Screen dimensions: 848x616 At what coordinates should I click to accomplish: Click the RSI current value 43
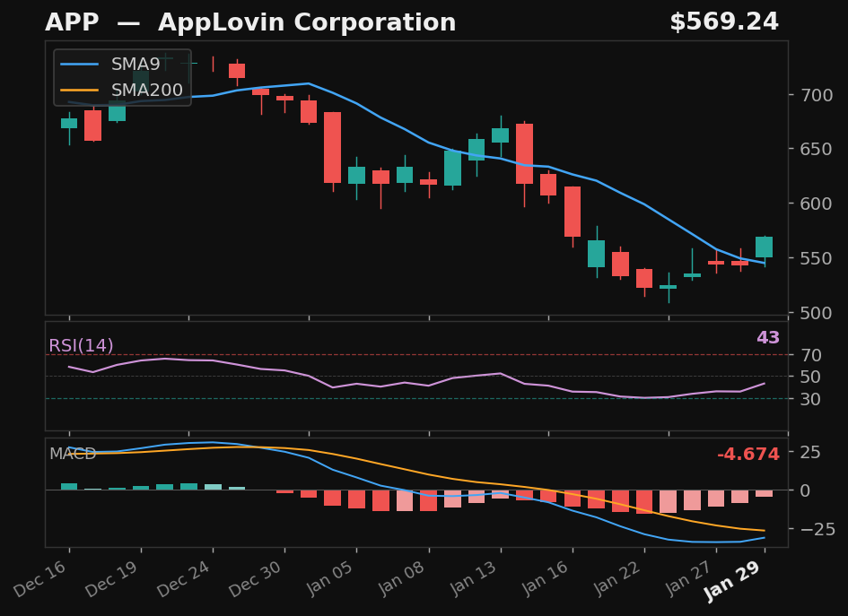pos(768,338)
